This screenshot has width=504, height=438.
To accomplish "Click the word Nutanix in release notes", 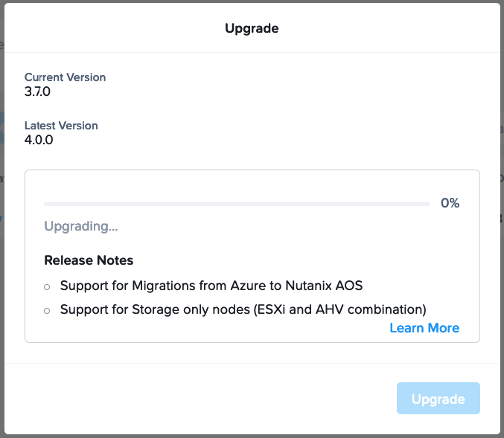I will 308,286.
